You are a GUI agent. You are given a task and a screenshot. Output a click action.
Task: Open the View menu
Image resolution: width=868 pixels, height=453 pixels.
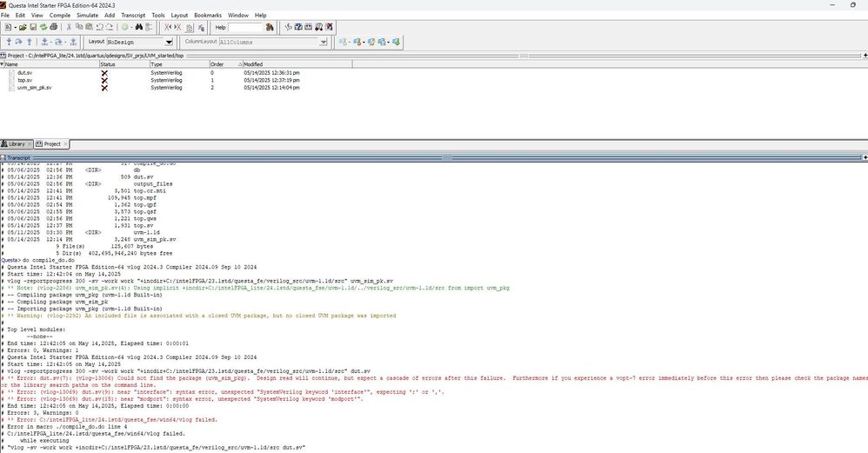37,16
